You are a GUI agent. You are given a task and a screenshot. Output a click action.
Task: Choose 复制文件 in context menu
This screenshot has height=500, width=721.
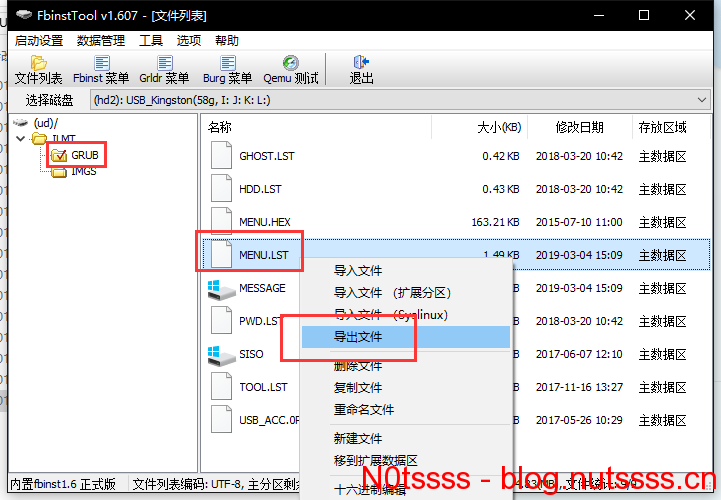click(x=406, y=387)
